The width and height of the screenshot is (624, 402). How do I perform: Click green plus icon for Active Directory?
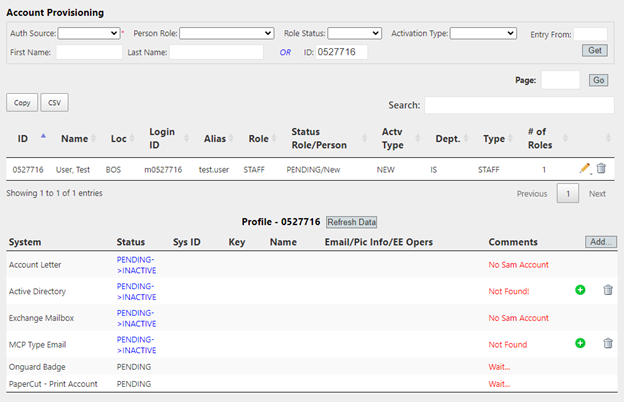580,290
